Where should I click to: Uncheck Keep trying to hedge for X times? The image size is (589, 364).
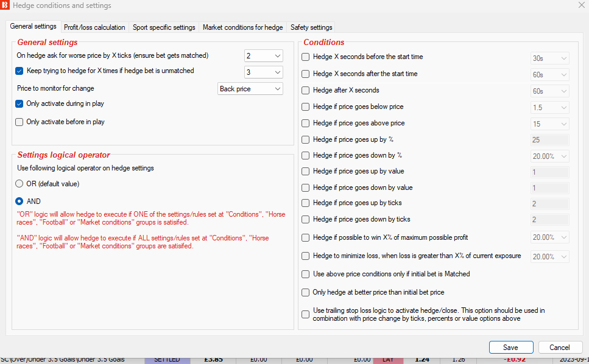(19, 71)
